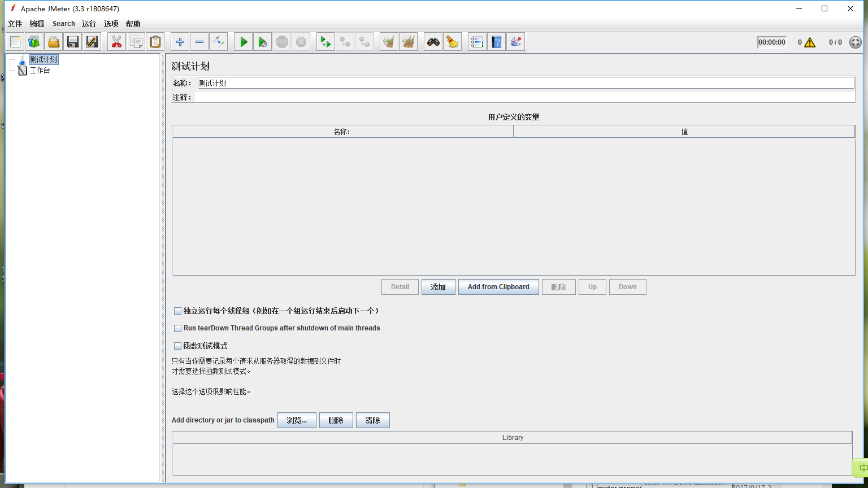Click the Copy icon in the toolbar
868x488 pixels.
[x=136, y=42]
